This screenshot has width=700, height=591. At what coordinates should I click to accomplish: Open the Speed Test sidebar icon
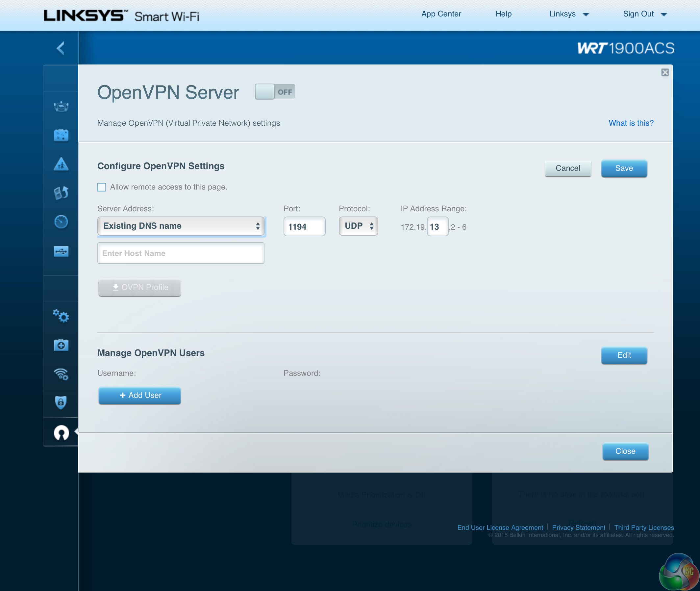click(x=61, y=222)
